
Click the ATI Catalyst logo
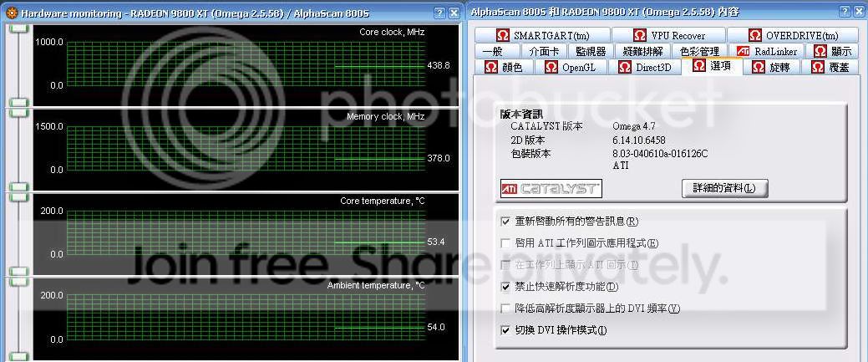coord(551,189)
